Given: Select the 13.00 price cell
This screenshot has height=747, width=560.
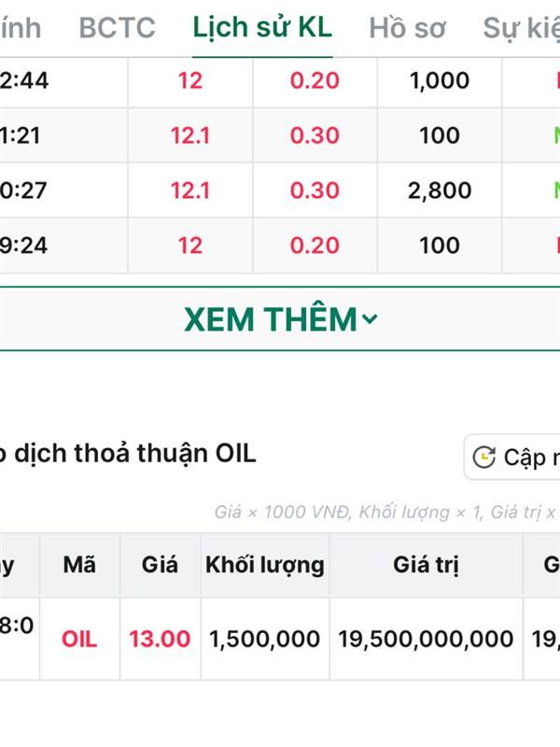Looking at the screenshot, I should click(x=160, y=639).
